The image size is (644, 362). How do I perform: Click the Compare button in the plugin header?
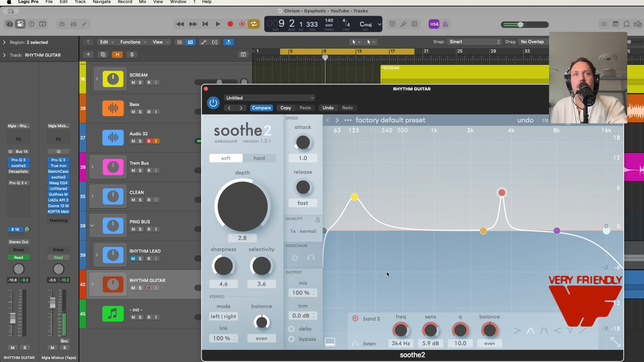261,108
